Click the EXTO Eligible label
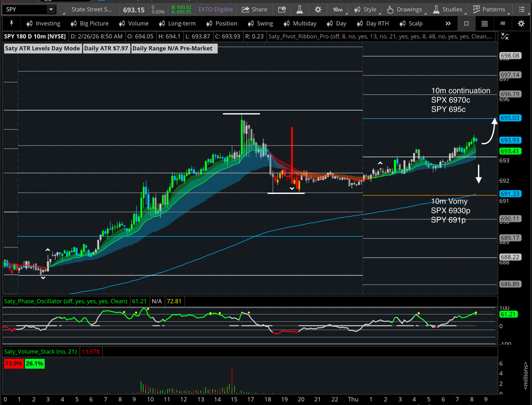532x405 pixels. 215,9
